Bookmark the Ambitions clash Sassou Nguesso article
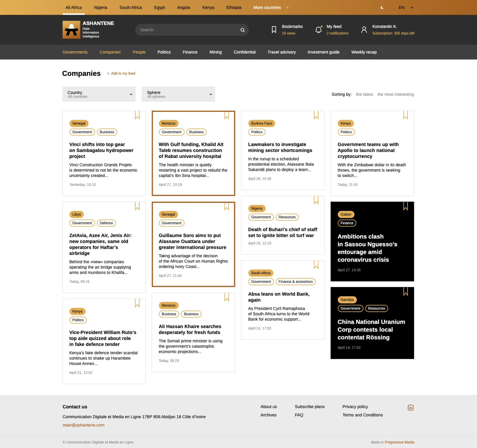 click(x=405, y=206)
